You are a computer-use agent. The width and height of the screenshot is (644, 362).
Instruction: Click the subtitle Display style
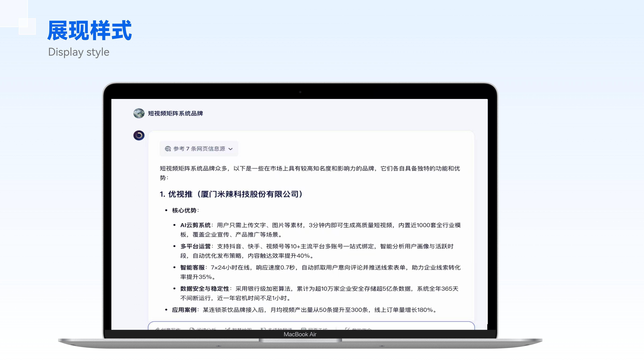point(79,52)
